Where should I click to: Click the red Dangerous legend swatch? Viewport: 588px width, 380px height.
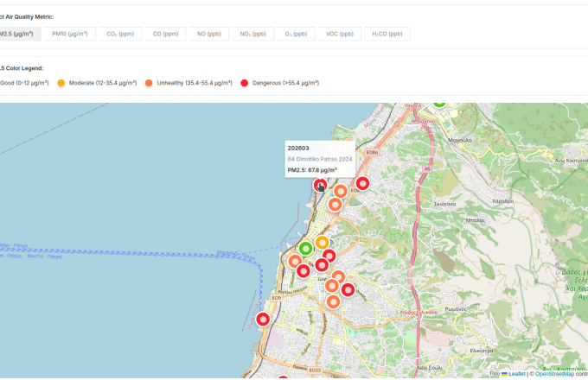point(245,83)
